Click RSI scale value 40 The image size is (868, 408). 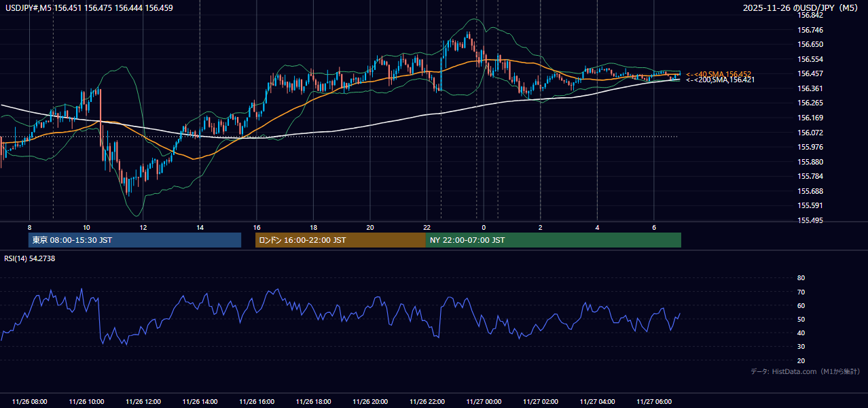coord(801,333)
